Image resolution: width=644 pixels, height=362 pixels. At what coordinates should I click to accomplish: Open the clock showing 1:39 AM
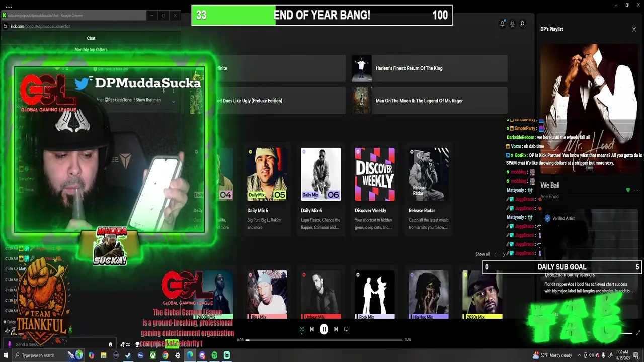622,355
